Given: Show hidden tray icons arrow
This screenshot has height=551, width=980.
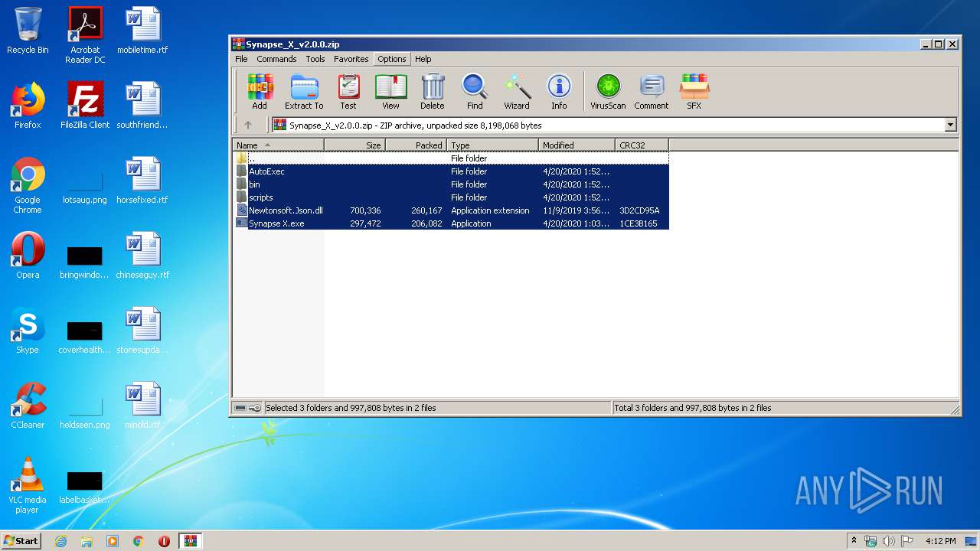Looking at the screenshot, I should 854,541.
